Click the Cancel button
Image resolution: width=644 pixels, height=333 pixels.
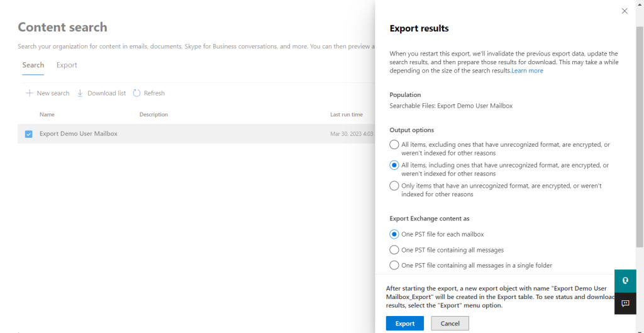450,324
